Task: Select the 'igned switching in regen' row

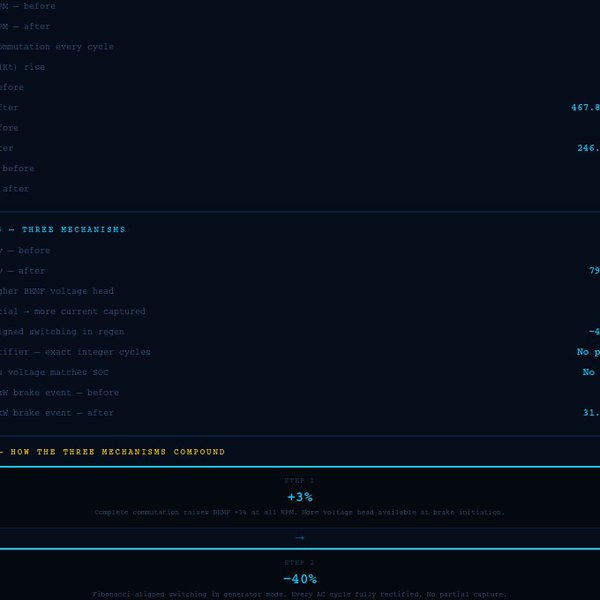Action: (x=62, y=332)
